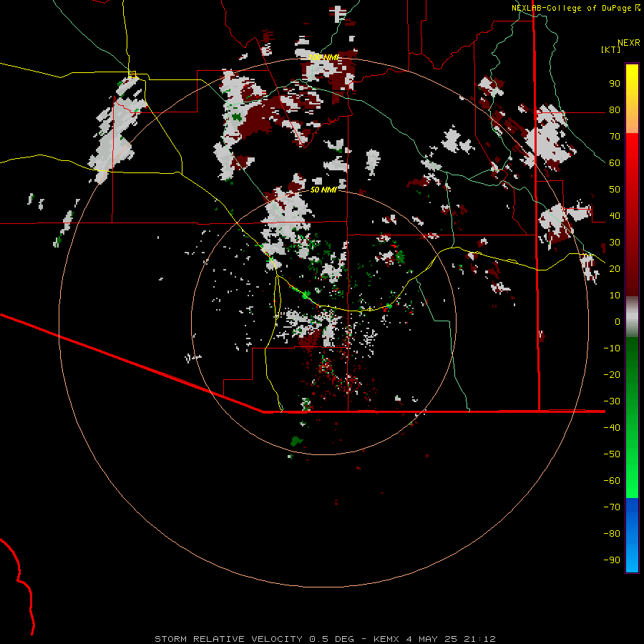Click the 40 value on the velocity scale
The width and height of the screenshot is (644, 644).
coord(615,216)
